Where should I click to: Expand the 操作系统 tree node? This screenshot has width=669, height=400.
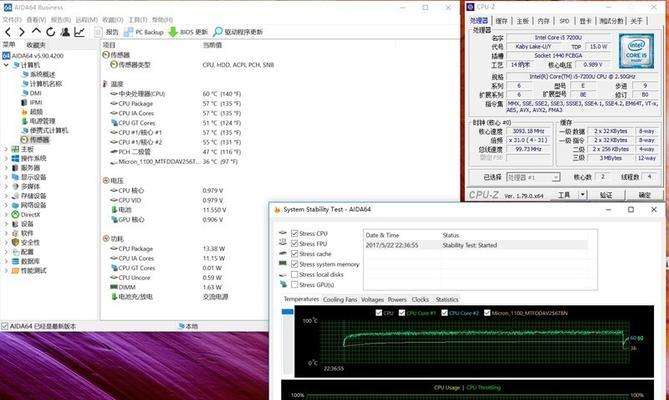click(x=6, y=159)
